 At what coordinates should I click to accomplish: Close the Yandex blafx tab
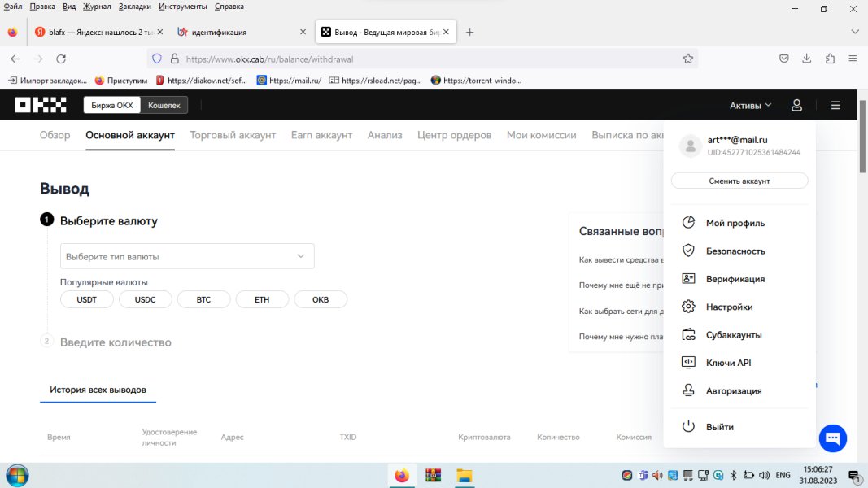click(x=160, y=32)
